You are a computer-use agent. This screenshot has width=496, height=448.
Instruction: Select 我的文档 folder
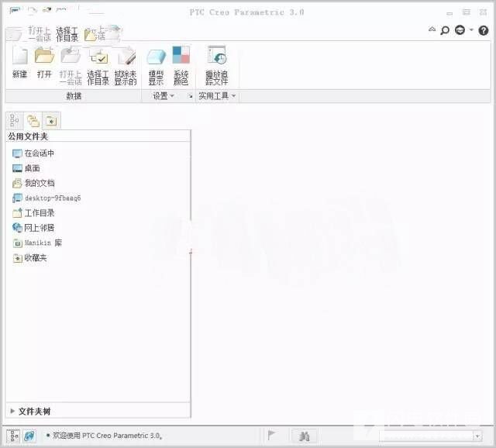(33, 183)
